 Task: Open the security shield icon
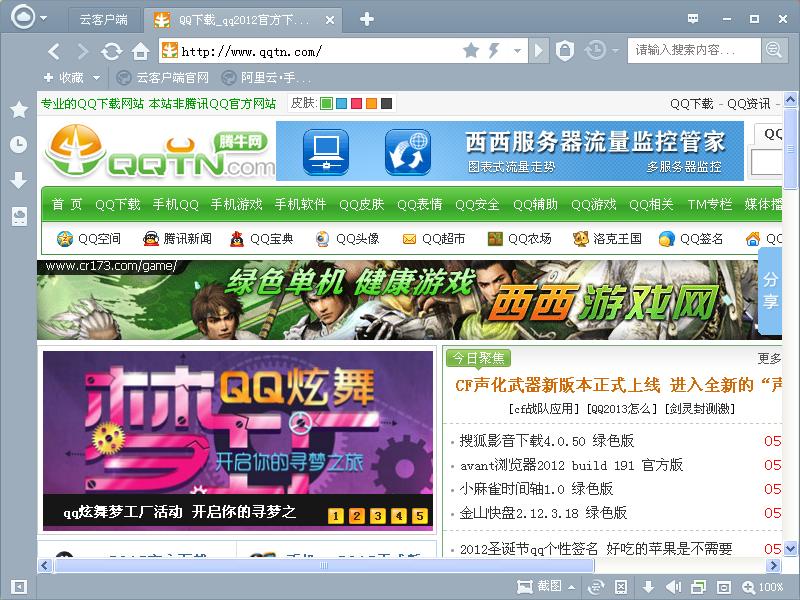coord(564,51)
